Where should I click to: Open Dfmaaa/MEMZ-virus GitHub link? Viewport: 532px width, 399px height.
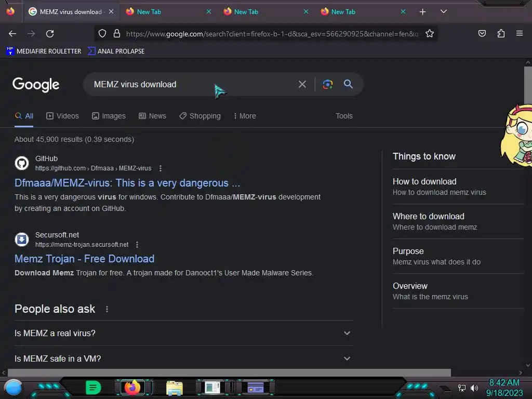(127, 183)
